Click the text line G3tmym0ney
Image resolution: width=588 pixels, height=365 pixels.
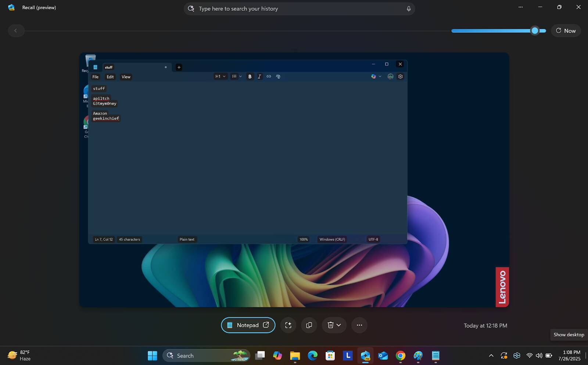[x=104, y=104]
